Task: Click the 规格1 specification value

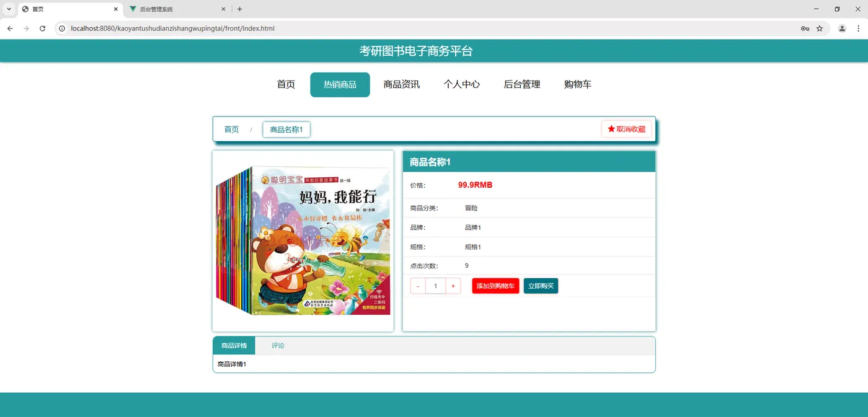Action: (473, 247)
